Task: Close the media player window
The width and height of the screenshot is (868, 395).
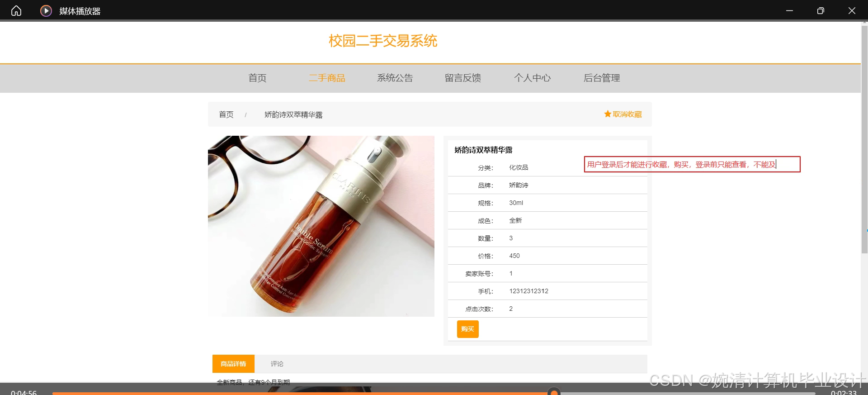Action: (852, 10)
